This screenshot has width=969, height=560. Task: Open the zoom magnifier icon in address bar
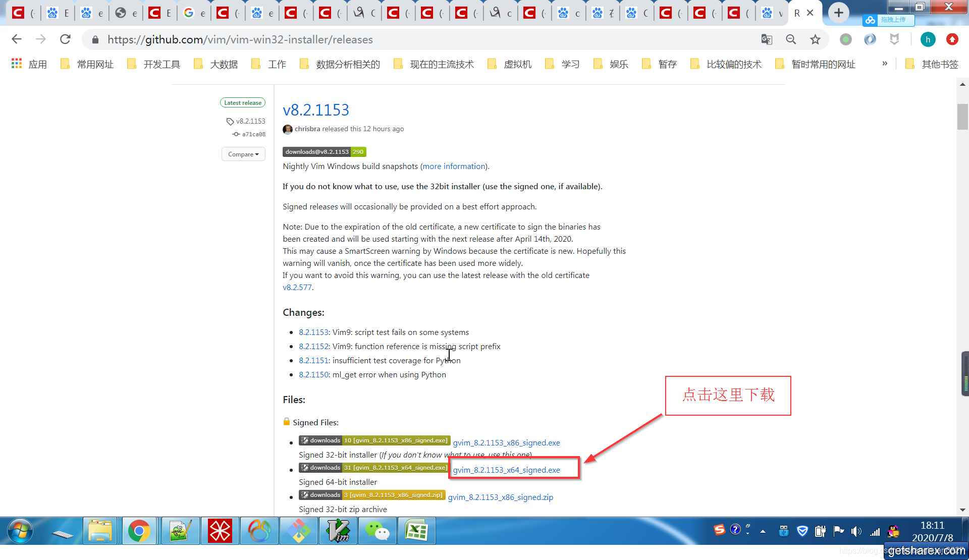[x=791, y=39]
